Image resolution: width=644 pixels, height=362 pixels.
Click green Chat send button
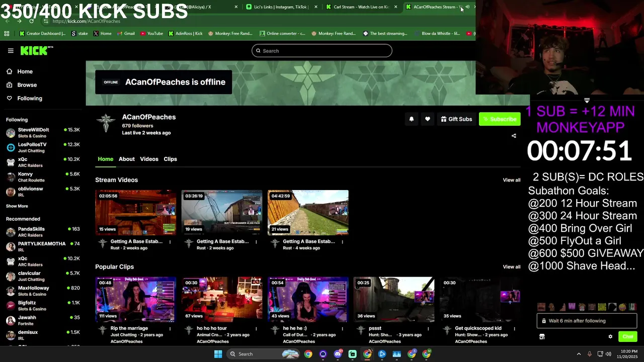[628, 337]
